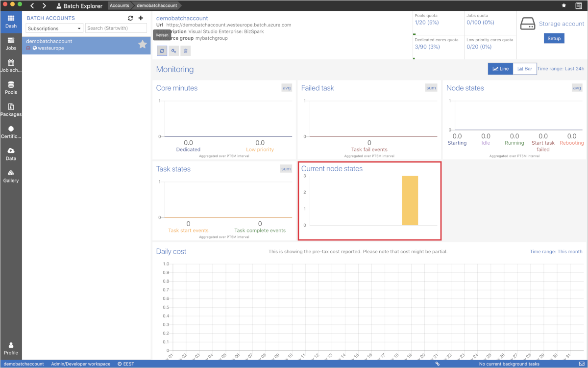Click the Rebooting node state legend
588x368 pixels.
572,143
